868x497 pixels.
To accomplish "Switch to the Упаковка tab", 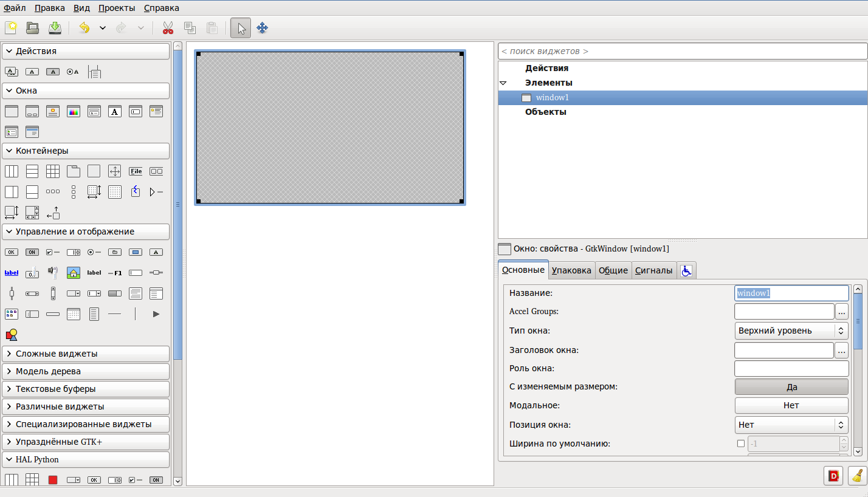I will click(x=572, y=270).
